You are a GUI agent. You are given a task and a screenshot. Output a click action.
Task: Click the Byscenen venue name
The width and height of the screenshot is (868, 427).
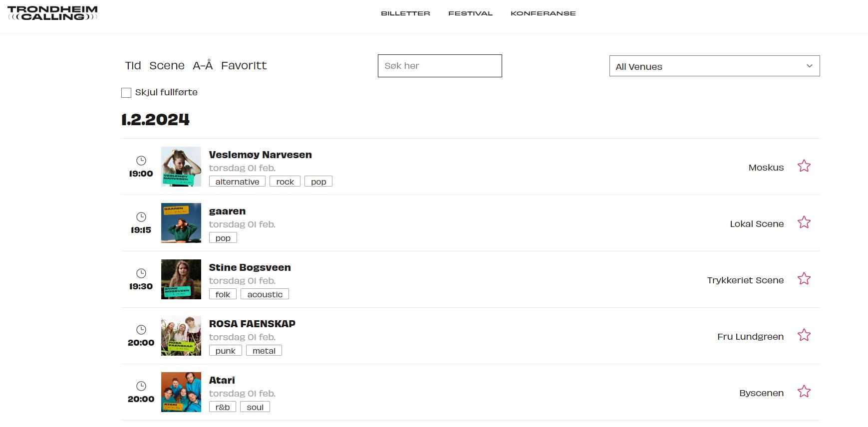(x=761, y=393)
